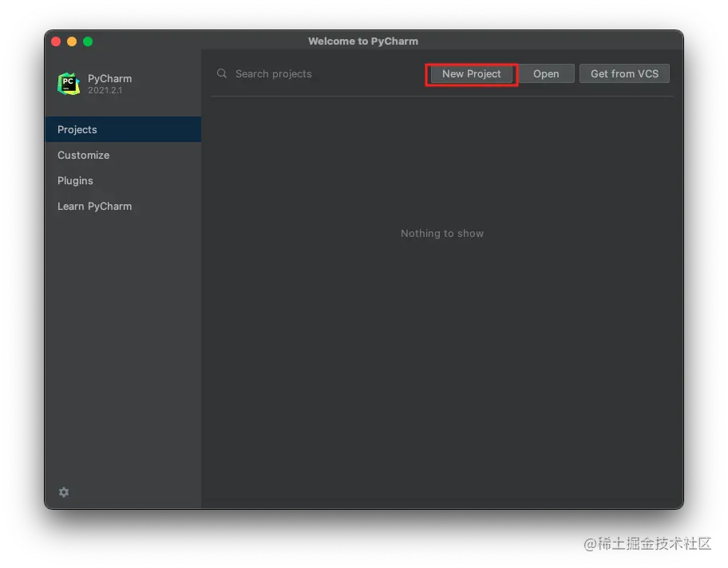Minimize window with yellow button

pyautogui.click(x=72, y=41)
